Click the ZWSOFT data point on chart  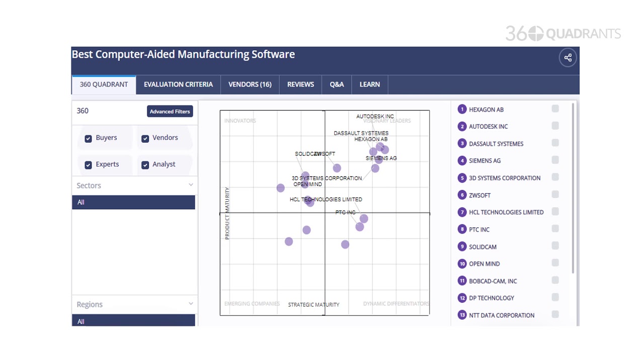tap(337, 168)
